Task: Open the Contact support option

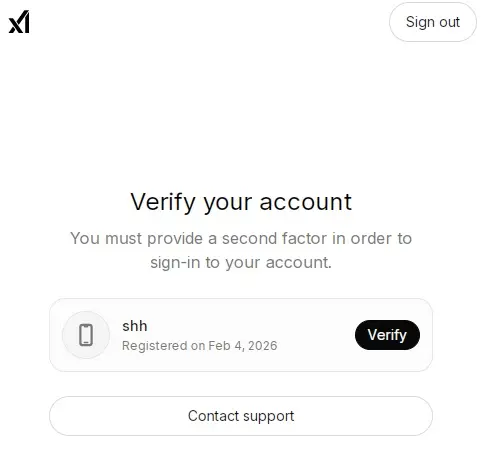Action: tap(241, 416)
